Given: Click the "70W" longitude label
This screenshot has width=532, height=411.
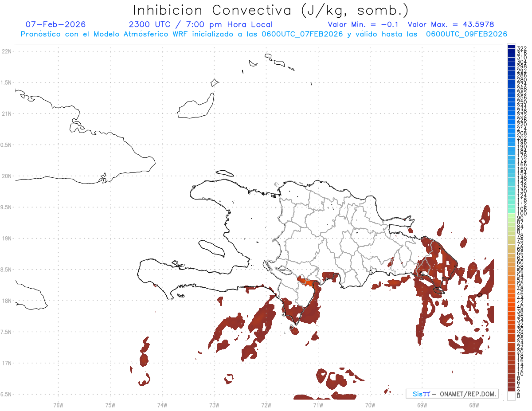Looking at the screenshot, I should [370, 404].
